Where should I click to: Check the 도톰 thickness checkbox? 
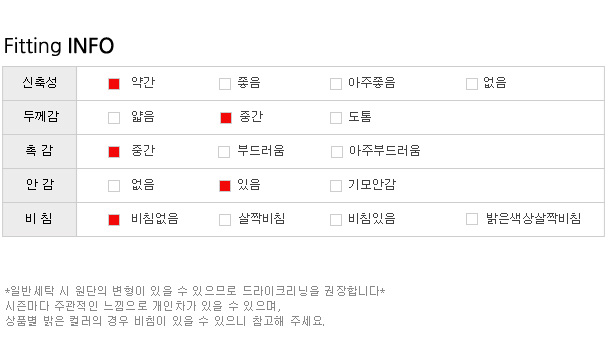click(336, 118)
